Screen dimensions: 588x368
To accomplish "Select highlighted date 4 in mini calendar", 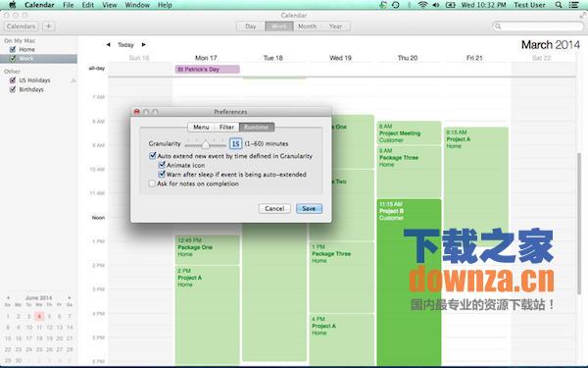I will tap(39, 316).
